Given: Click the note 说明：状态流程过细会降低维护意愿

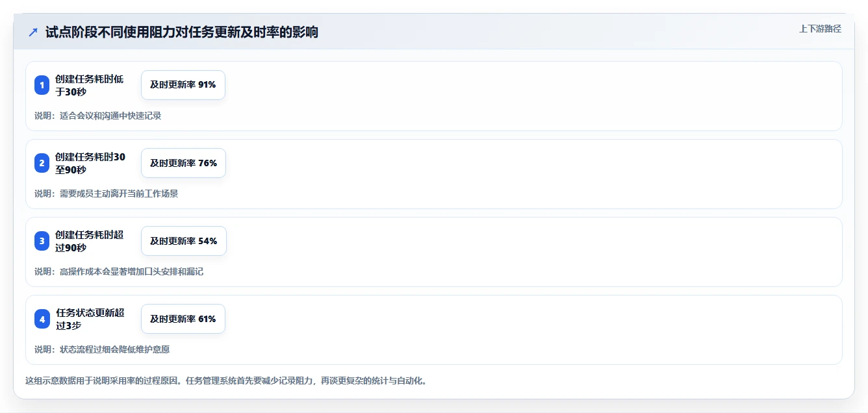Looking at the screenshot, I should 102,349.
